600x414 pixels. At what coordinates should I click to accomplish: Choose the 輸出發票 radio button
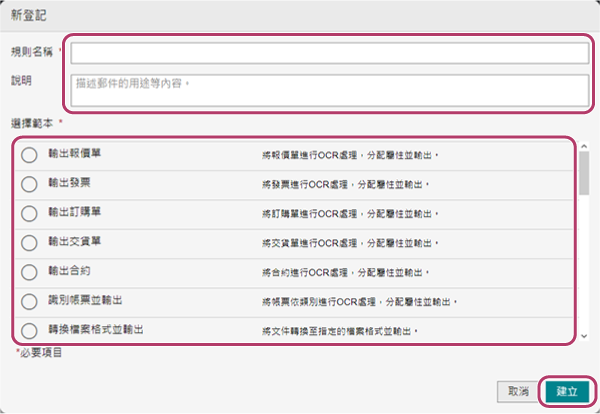[x=29, y=184]
